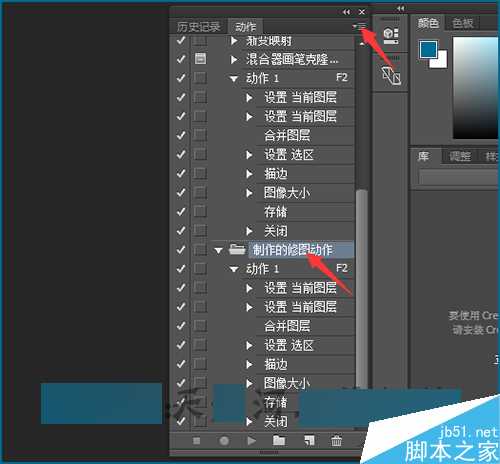500x464 pixels.
Task: Select the 制作的修图动作 set name
Action: tap(292, 250)
